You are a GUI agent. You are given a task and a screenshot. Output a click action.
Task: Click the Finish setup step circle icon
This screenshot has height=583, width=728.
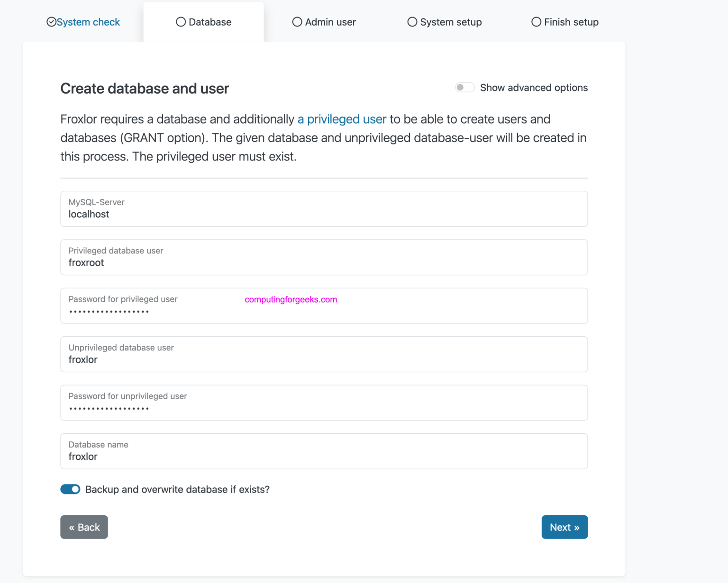coord(536,22)
